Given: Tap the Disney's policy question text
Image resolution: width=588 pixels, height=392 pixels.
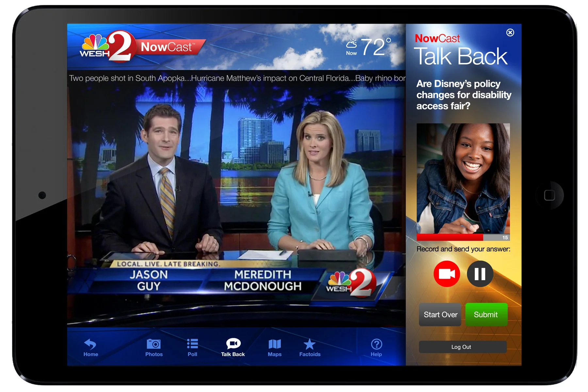Looking at the screenshot, I should click(464, 95).
